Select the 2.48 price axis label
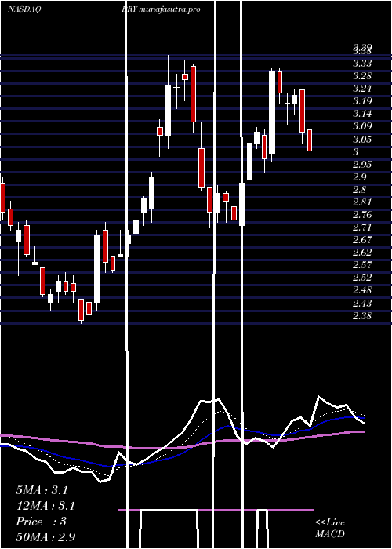This screenshot has height=549, width=392. [x=362, y=290]
